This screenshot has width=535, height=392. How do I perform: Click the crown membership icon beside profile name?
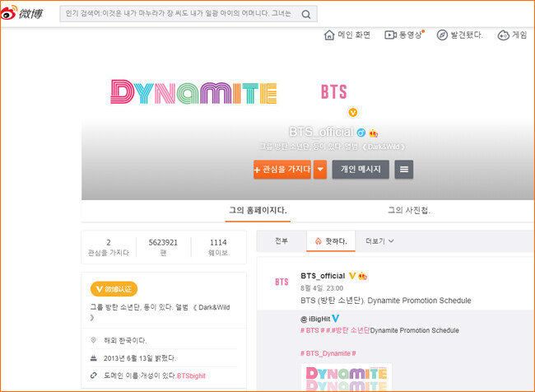point(373,133)
